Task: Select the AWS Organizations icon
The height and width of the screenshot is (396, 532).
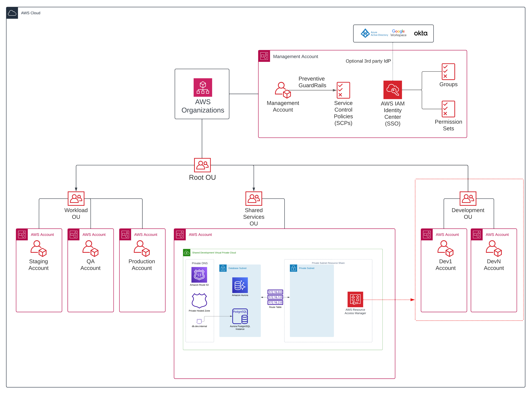Action: 203,87
